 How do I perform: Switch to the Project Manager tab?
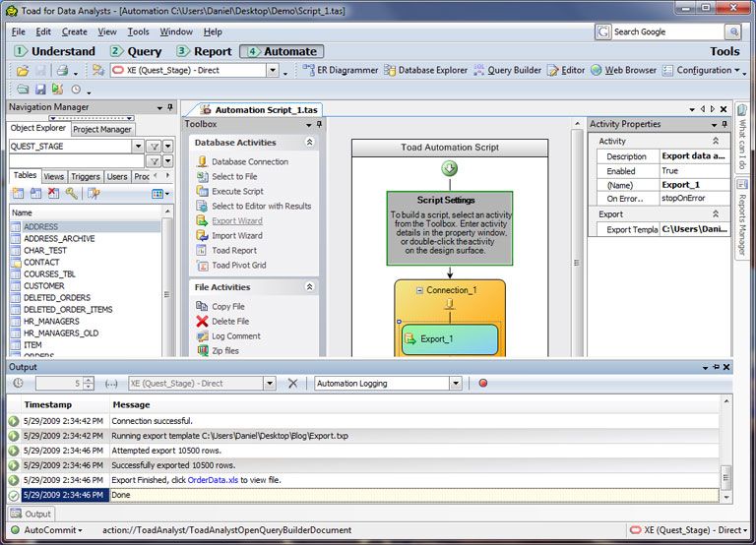(x=102, y=129)
